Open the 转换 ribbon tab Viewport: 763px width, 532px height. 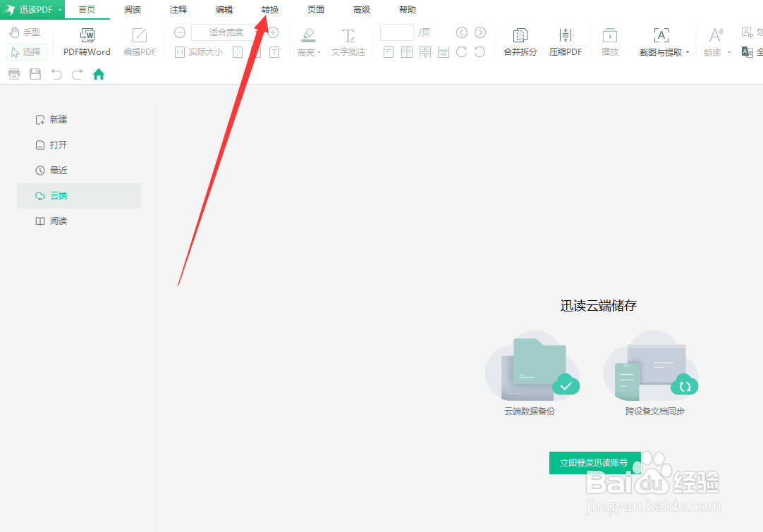click(270, 10)
